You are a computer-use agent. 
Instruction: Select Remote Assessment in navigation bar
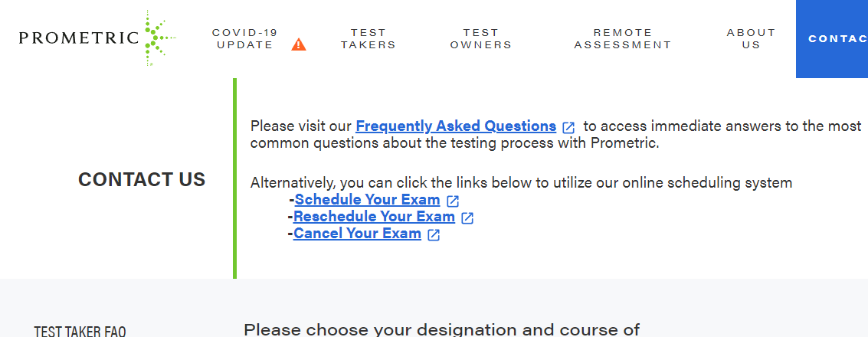(623, 39)
